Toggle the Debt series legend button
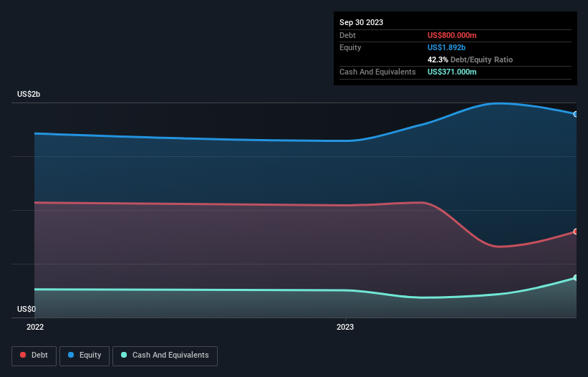The image size is (588, 377). tap(34, 355)
